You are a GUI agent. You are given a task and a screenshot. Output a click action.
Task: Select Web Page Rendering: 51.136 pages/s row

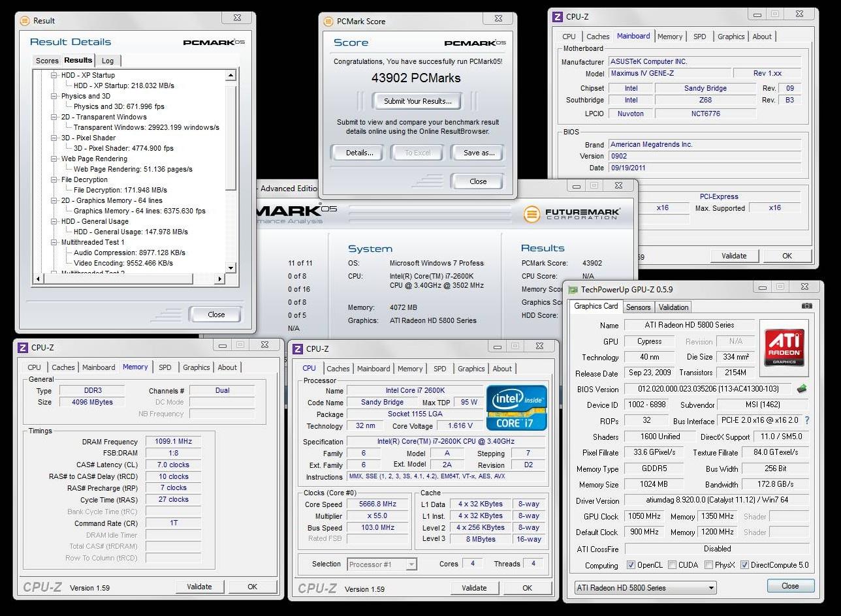133,169
